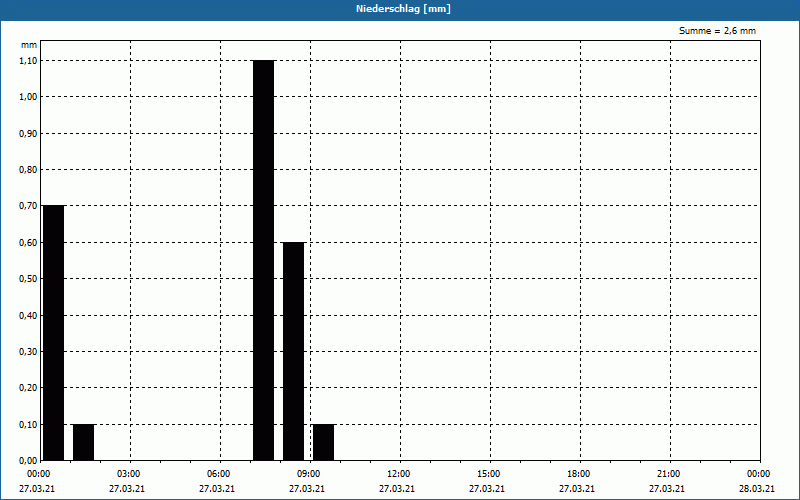Click the chart title 'Niederschlag [mm]'
The image size is (800, 500).
click(403, 9)
